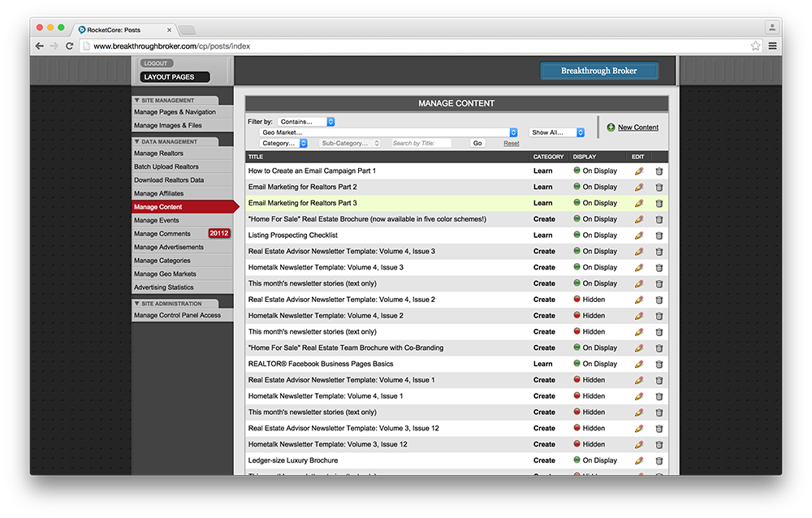Viewport: 812px width, 518px height.
Task: Click pencil edit icon for Listing Prospecting Checklist
Action: click(x=639, y=235)
